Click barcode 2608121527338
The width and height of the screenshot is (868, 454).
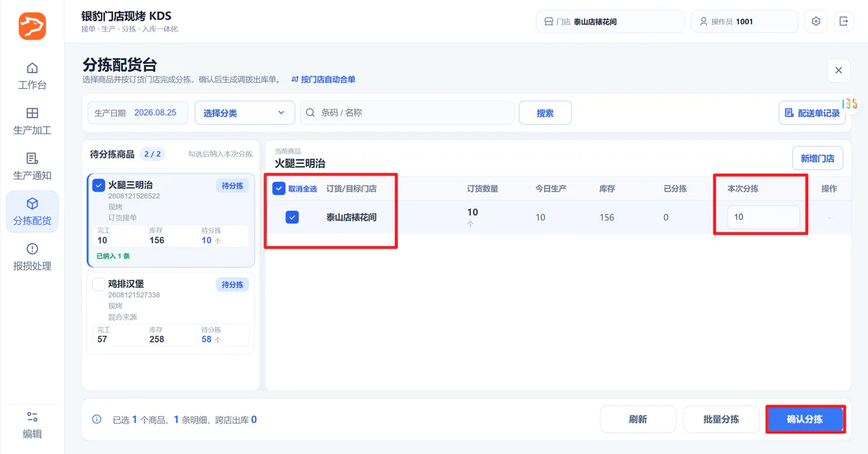(x=134, y=295)
